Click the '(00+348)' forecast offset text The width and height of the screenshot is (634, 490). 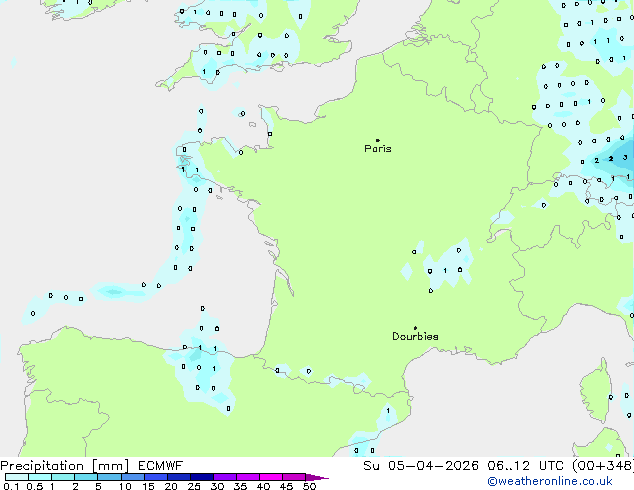[x=602, y=466]
